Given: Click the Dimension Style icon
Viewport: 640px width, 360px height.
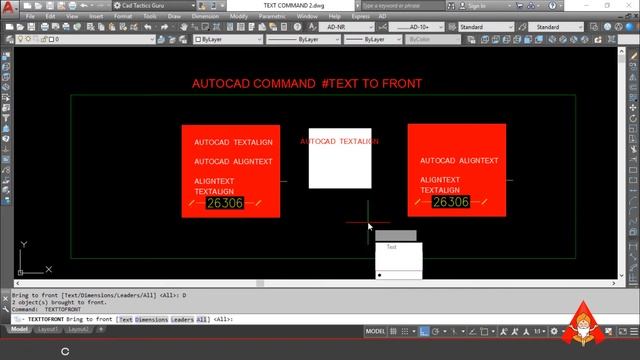Looking at the screenshot, I should [382, 27].
